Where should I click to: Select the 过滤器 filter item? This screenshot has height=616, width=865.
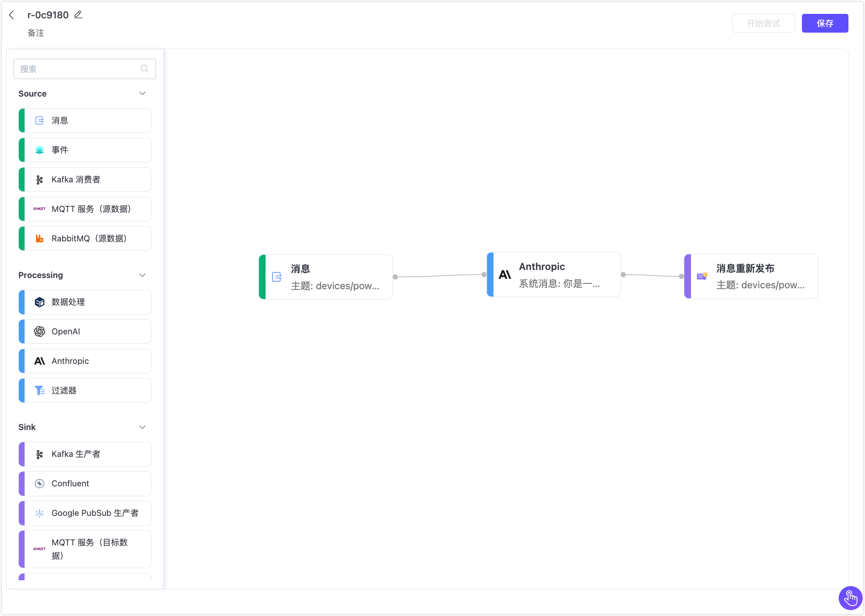click(85, 391)
